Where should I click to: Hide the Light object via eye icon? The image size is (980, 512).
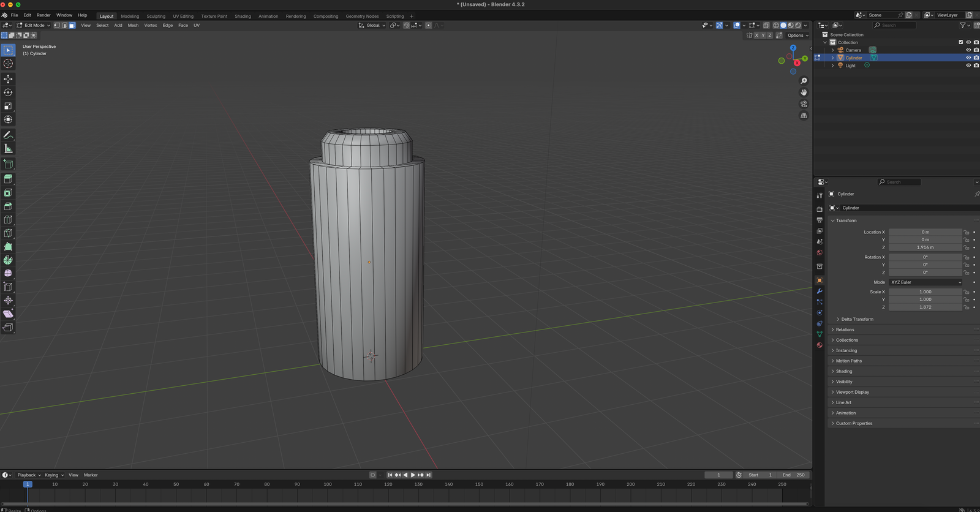968,66
